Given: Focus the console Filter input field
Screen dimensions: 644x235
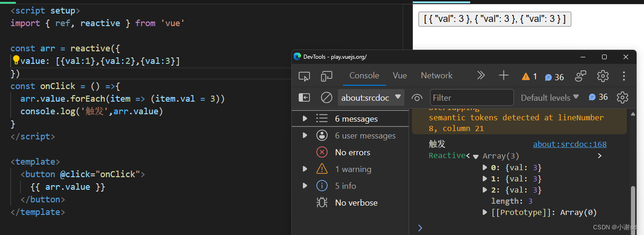Looking at the screenshot, I should coord(472,97).
